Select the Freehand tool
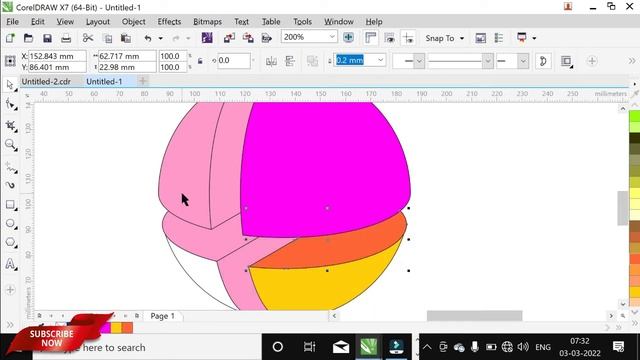 coord(10,167)
